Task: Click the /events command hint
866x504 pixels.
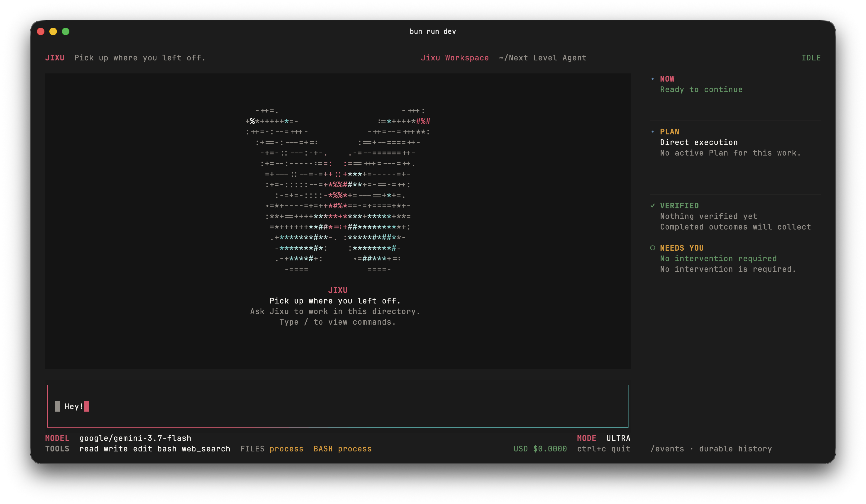Action: click(x=667, y=449)
